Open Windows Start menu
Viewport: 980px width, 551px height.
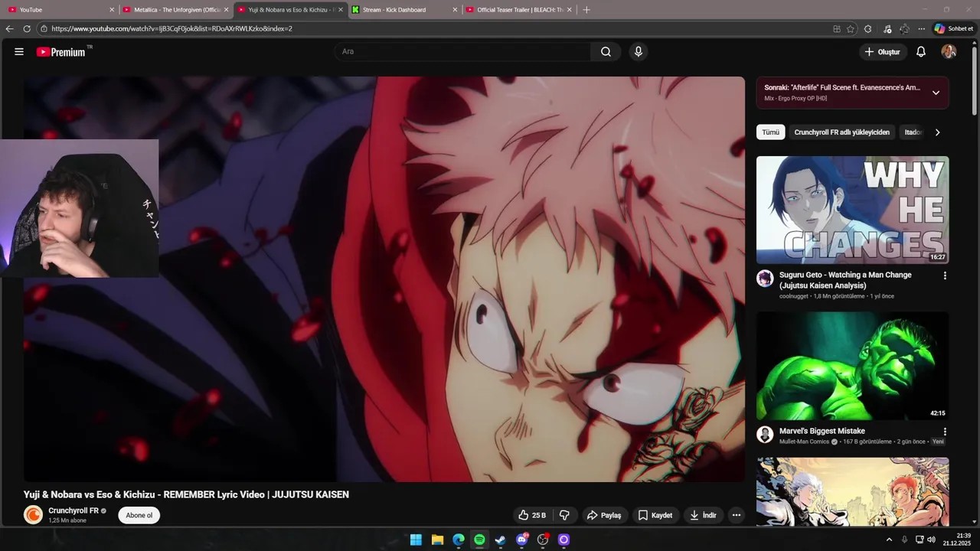click(x=416, y=540)
